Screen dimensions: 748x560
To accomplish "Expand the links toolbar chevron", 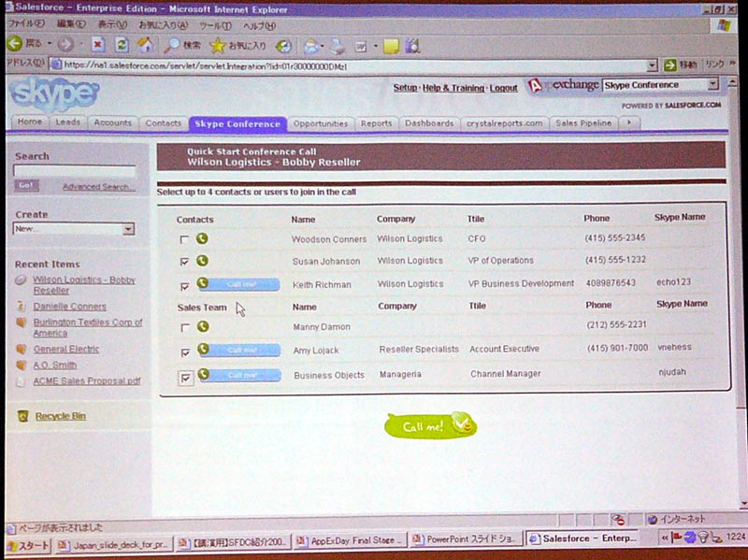I will tap(732, 64).
